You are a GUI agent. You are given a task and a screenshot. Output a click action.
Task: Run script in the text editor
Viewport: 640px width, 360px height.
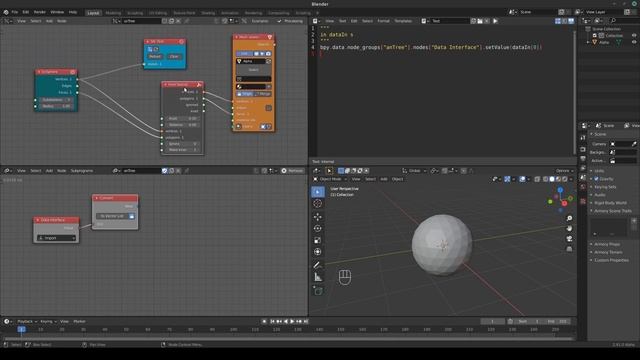tap(495, 21)
